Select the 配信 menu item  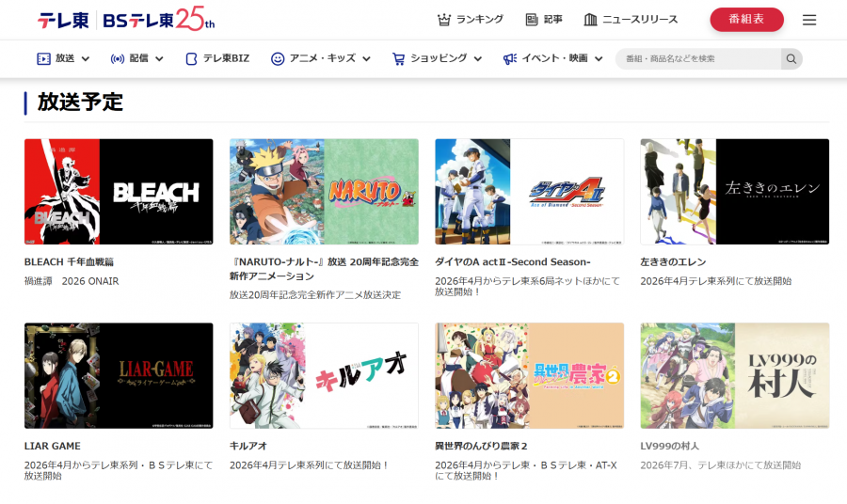[139, 58]
